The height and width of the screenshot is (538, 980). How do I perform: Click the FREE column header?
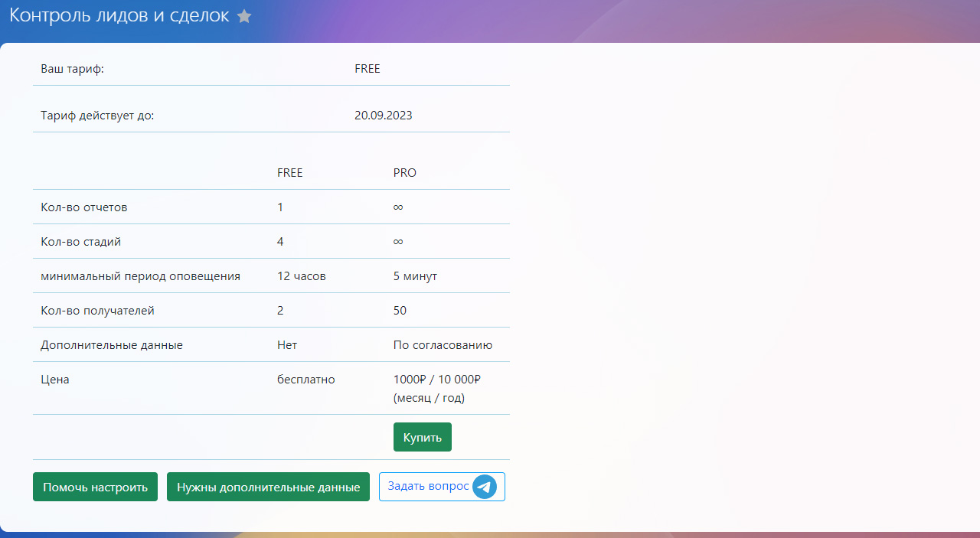click(x=290, y=173)
